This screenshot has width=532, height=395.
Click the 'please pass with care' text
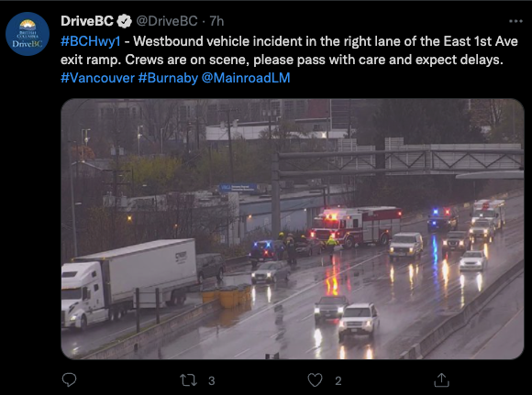tap(311, 60)
